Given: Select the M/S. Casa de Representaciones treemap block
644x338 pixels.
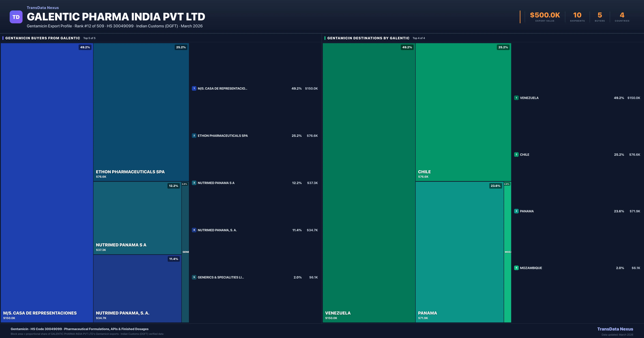Looking at the screenshot, I should tap(47, 183).
